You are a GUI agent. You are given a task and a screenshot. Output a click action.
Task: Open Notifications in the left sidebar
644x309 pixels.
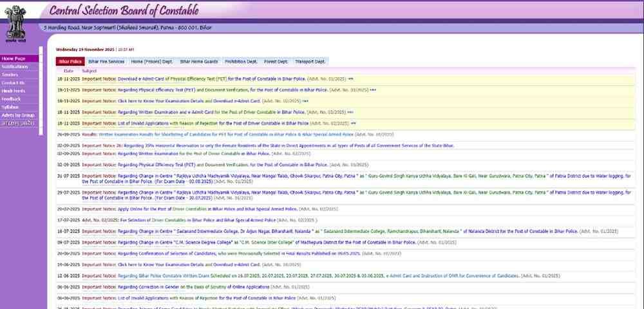click(14, 66)
